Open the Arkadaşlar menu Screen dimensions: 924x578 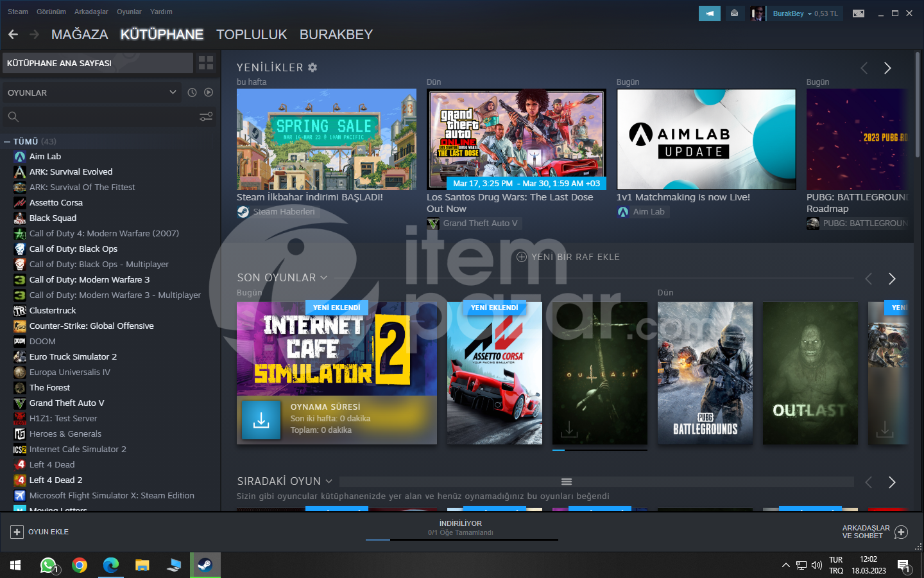click(91, 12)
